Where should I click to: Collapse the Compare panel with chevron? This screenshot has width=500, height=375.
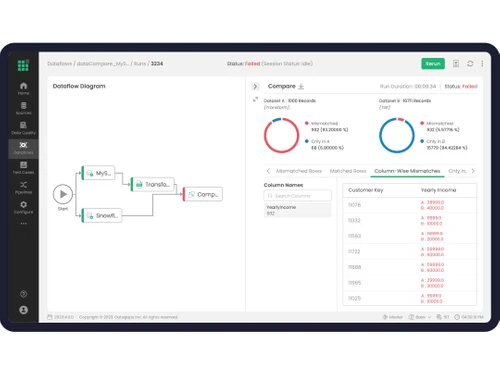click(x=255, y=86)
